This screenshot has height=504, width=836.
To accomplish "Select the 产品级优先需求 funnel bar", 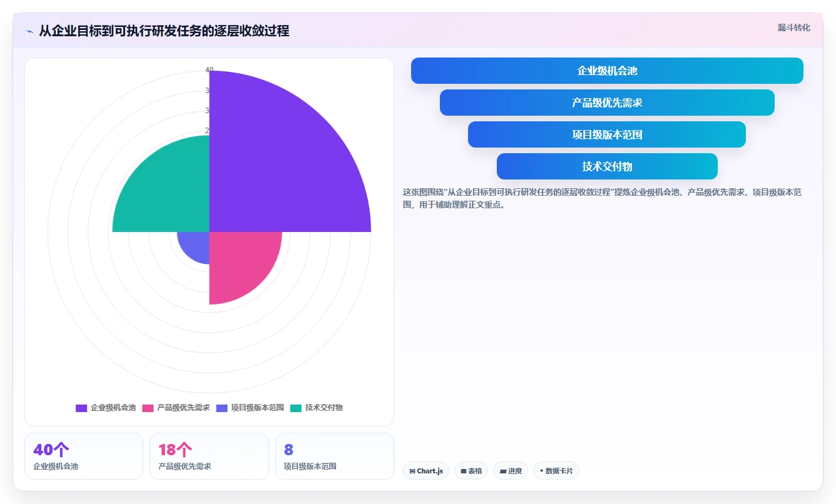I will pos(607,103).
